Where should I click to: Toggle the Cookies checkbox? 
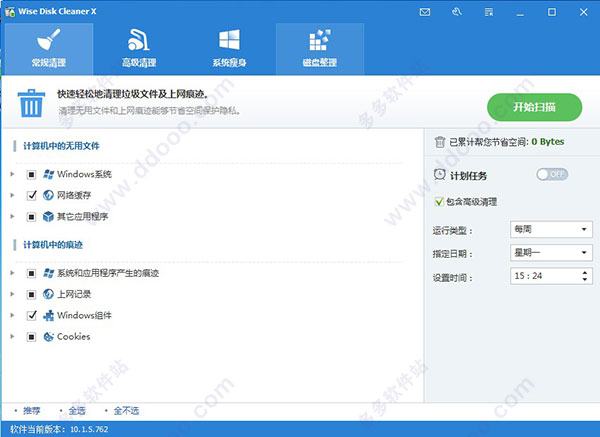coord(31,337)
